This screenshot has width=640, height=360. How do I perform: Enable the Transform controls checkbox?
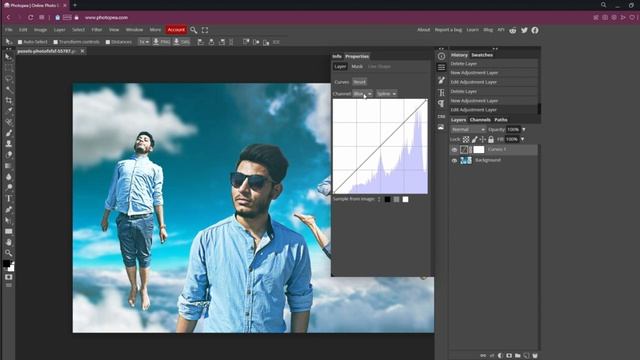[56, 42]
